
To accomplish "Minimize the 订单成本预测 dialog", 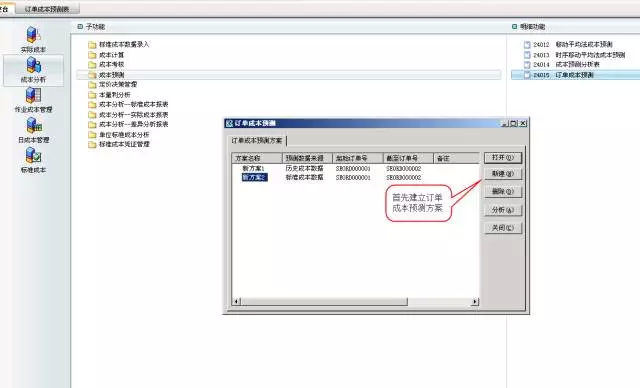I will click(504, 123).
